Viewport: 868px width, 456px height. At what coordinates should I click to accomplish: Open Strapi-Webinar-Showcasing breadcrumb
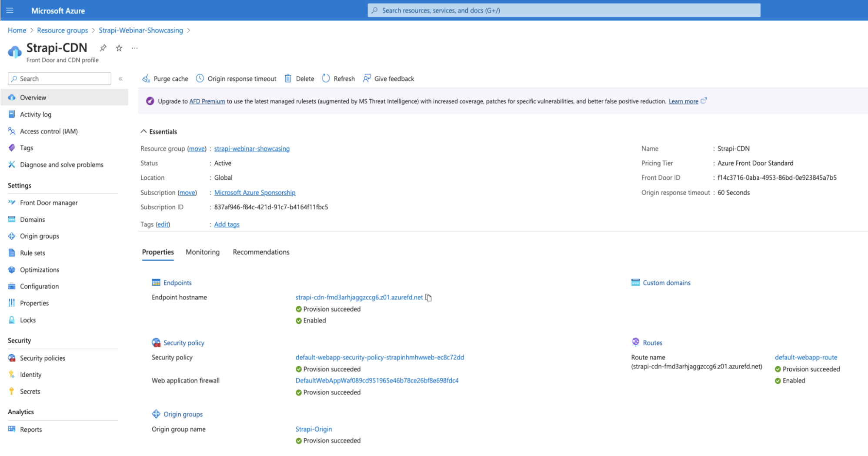coord(141,30)
